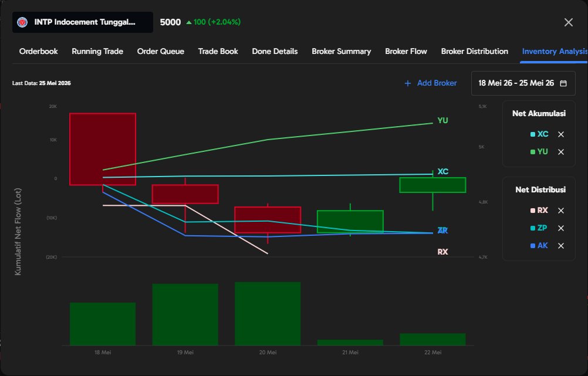This screenshot has width=588, height=376.
Task: Click the 22 Mei green candlestick
Action: (432, 185)
